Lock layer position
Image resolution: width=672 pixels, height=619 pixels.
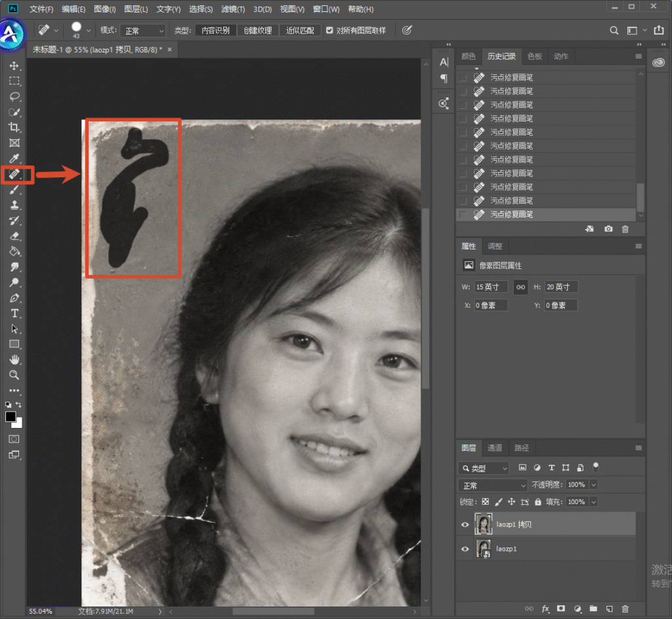(x=511, y=502)
